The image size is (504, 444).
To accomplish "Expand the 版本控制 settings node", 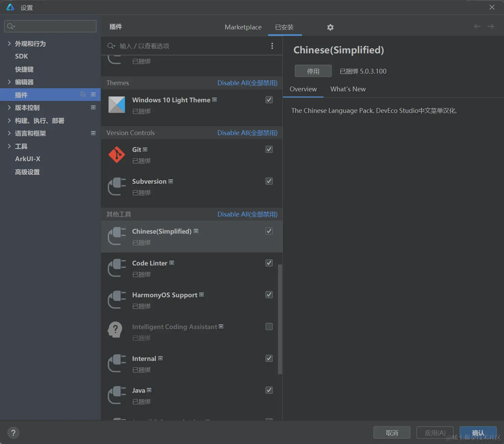I will pyautogui.click(x=9, y=107).
